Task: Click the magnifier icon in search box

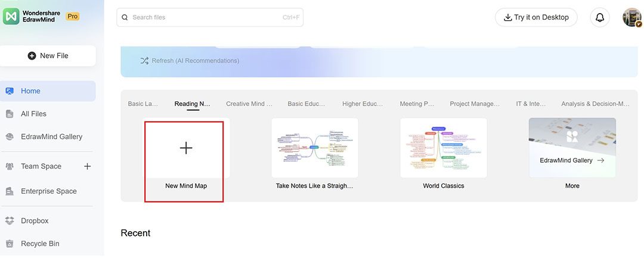Action: (x=125, y=17)
